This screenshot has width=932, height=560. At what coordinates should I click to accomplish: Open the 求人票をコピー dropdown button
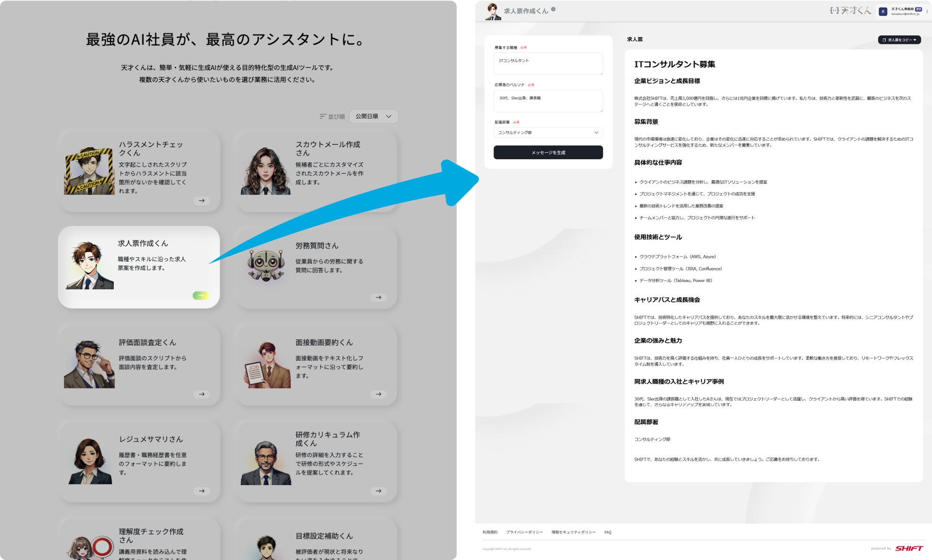899,40
